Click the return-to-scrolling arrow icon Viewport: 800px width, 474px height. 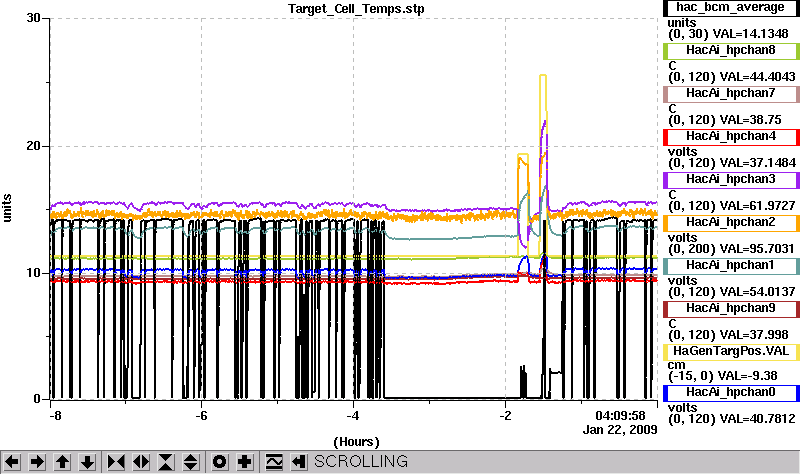pyautogui.click(x=299, y=462)
